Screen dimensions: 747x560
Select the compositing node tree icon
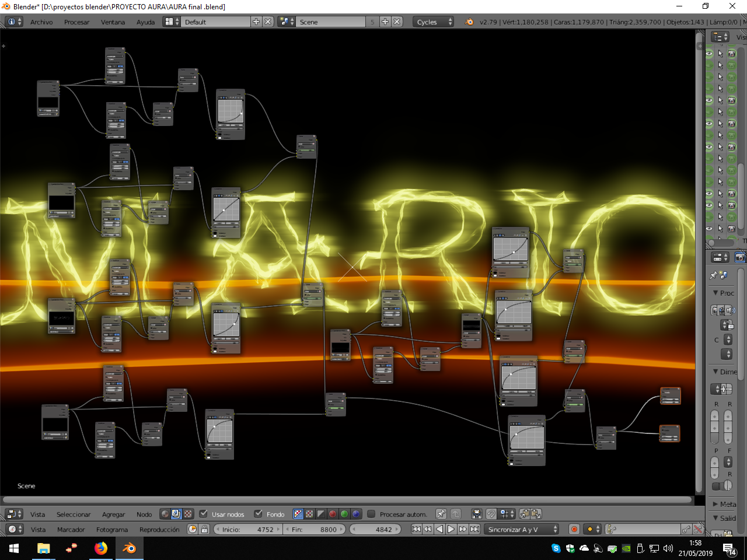click(176, 514)
